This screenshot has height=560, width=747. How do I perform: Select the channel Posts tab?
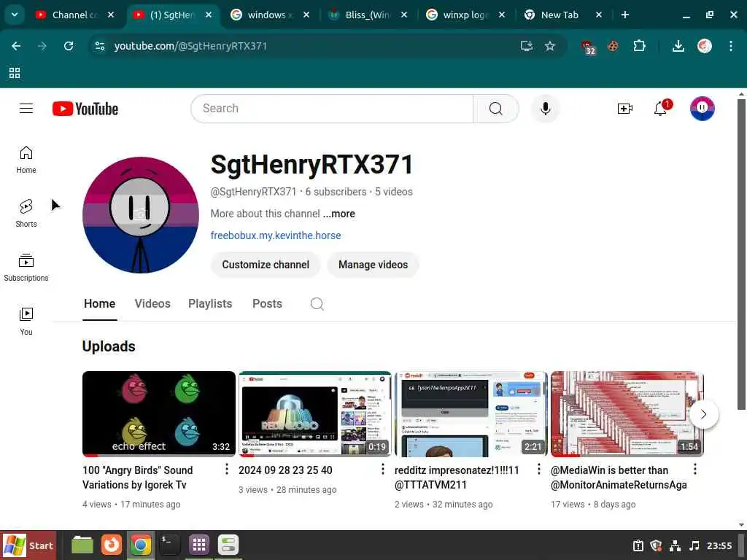pos(267,304)
